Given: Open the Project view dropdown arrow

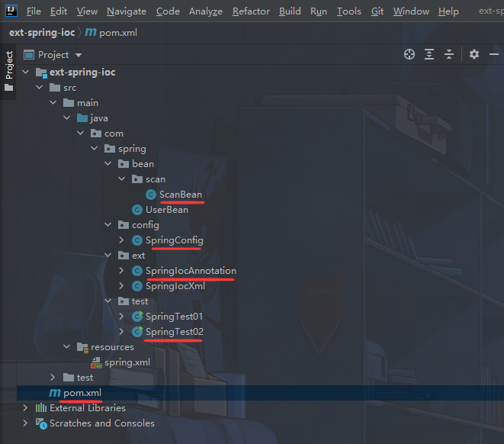Looking at the screenshot, I should [78, 55].
